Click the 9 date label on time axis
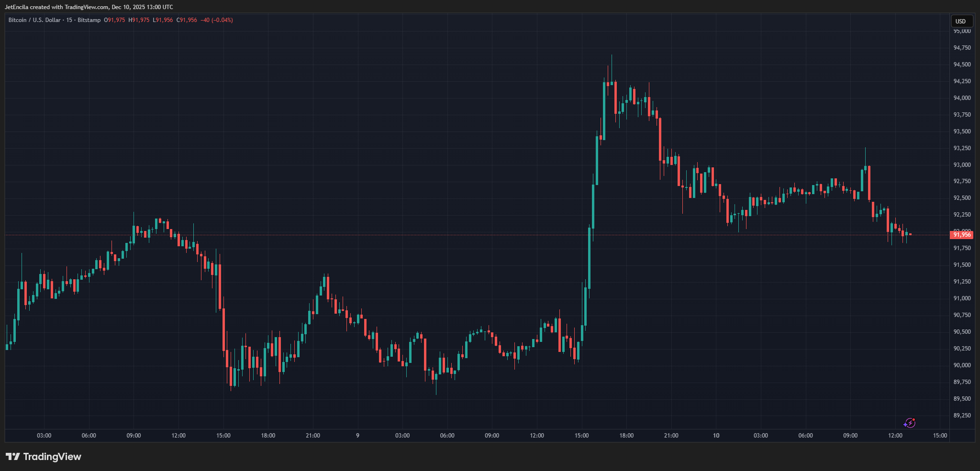 coord(357,436)
